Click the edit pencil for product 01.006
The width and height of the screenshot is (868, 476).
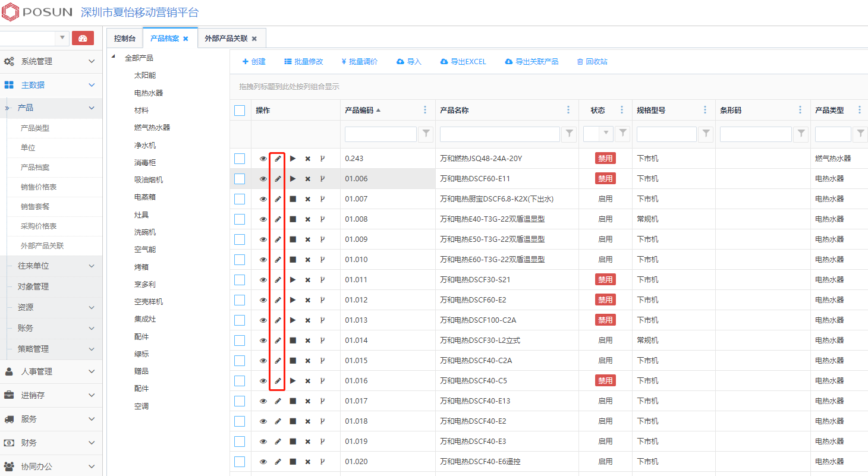pos(278,179)
